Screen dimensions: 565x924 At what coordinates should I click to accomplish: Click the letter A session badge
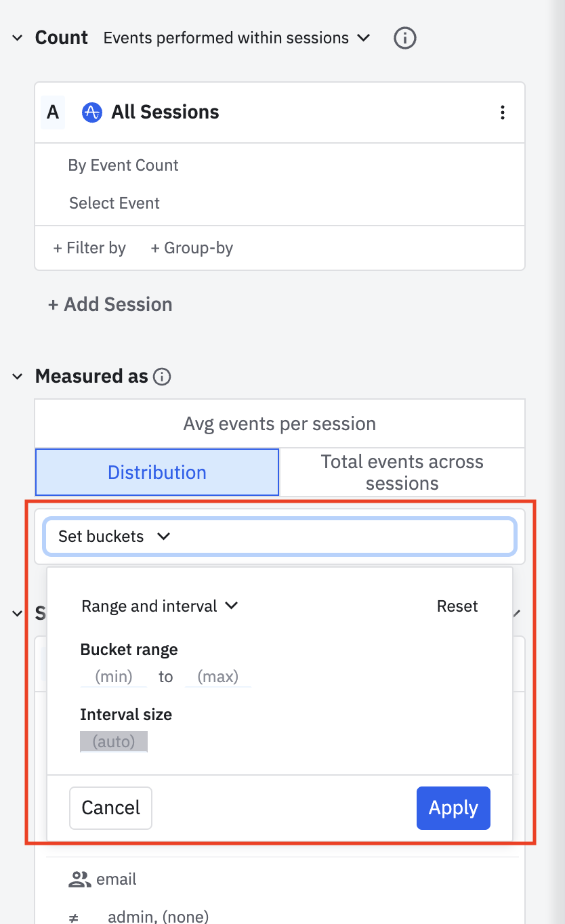tap(53, 112)
